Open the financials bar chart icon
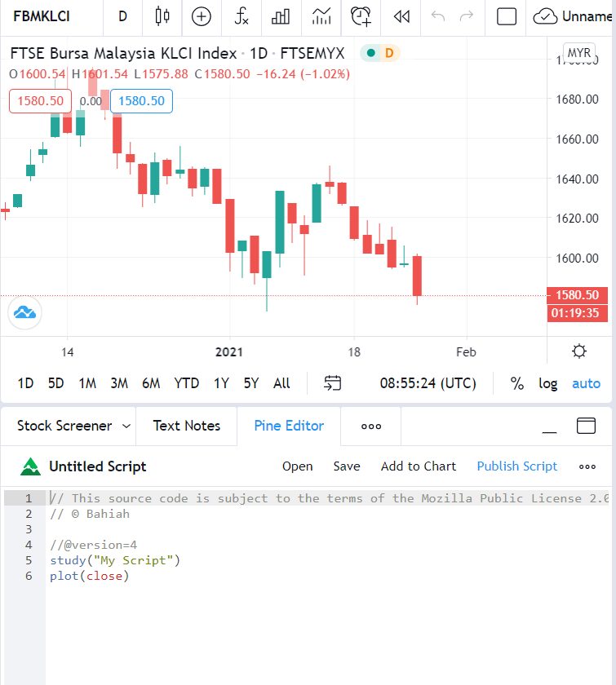The image size is (616, 685). [281, 16]
